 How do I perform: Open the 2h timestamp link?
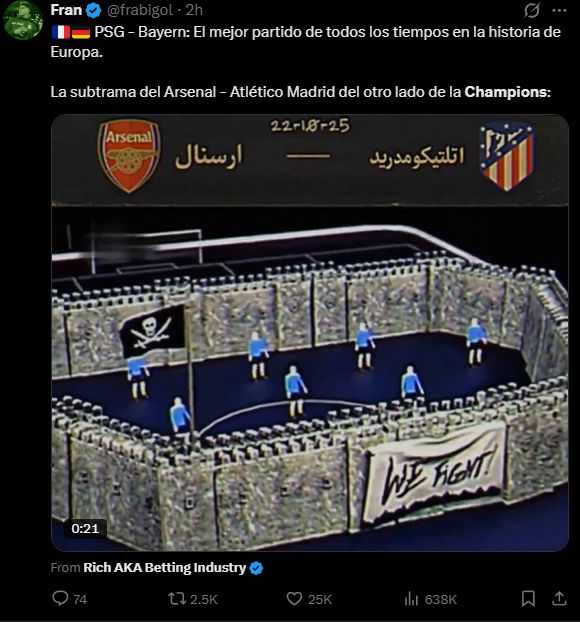[x=194, y=10]
